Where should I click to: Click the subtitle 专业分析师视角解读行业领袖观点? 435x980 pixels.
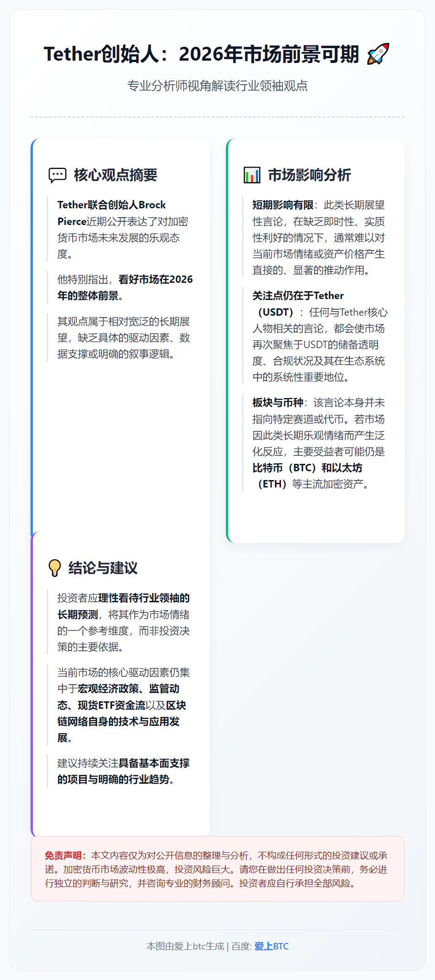217,86
